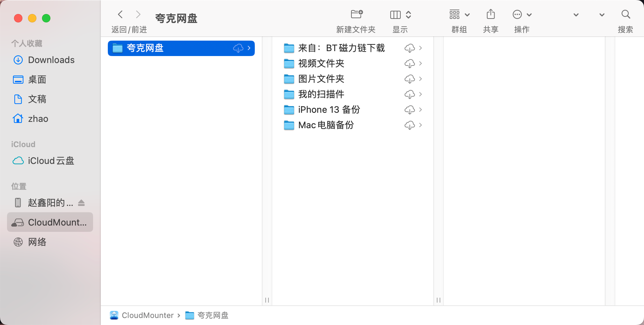Click CloudMounter in the path bar
The width and height of the screenshot is (644, 325).
142,316
